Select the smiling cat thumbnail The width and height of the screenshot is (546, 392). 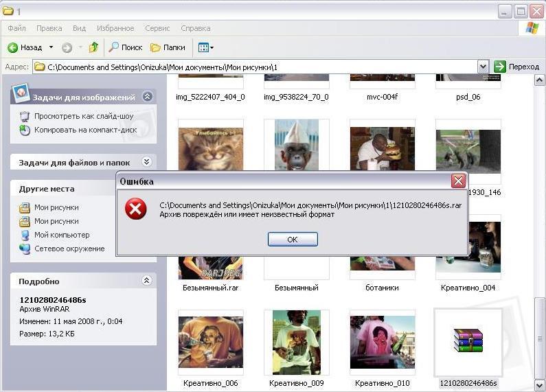click(211, 149)
